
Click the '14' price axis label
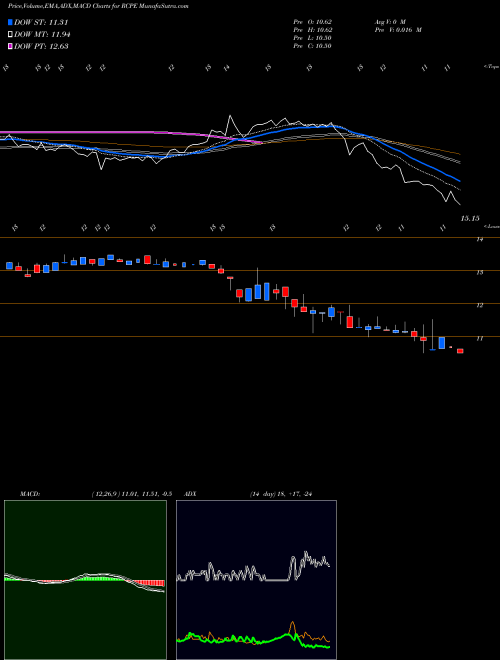(x=479, y=240)
